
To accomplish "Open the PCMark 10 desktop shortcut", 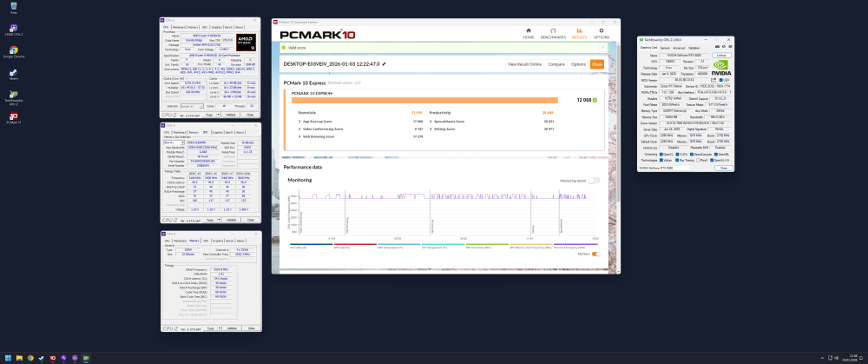I will point(13,118).
